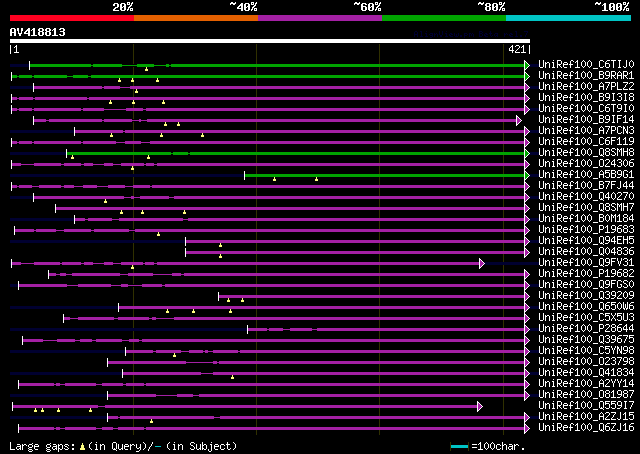Select the UniRef100_Q94EH5 label
The height and width of the screenshot is (454, 640).
(586, 241)
